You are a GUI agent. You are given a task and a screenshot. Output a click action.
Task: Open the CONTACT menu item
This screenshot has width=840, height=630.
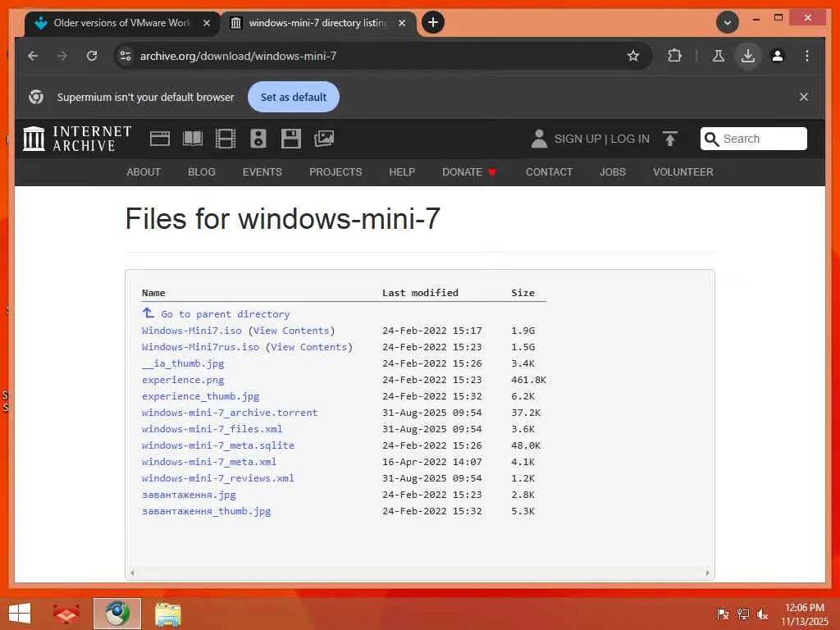click(549, 172)
